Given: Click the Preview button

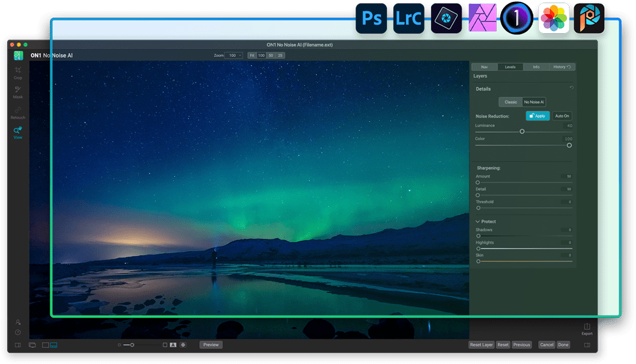Looking at the screenshot, I should point(211,345).
